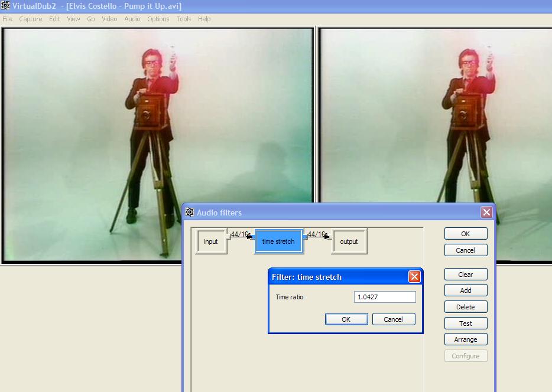Image resolution: width=552 pixels, height=392 pixels.
Task: Open the Options menu
Action: tap(158, 19)
